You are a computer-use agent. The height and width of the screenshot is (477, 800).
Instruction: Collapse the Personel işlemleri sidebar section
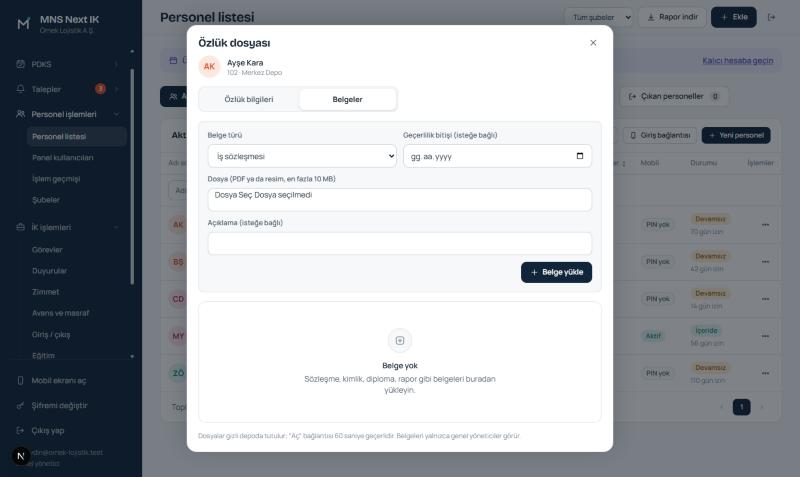click(116, 114)
